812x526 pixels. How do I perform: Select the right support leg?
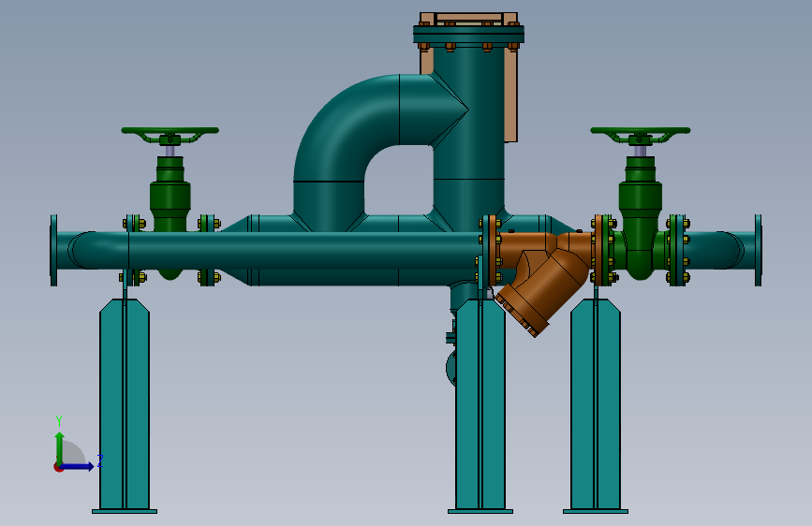point(596,403)
